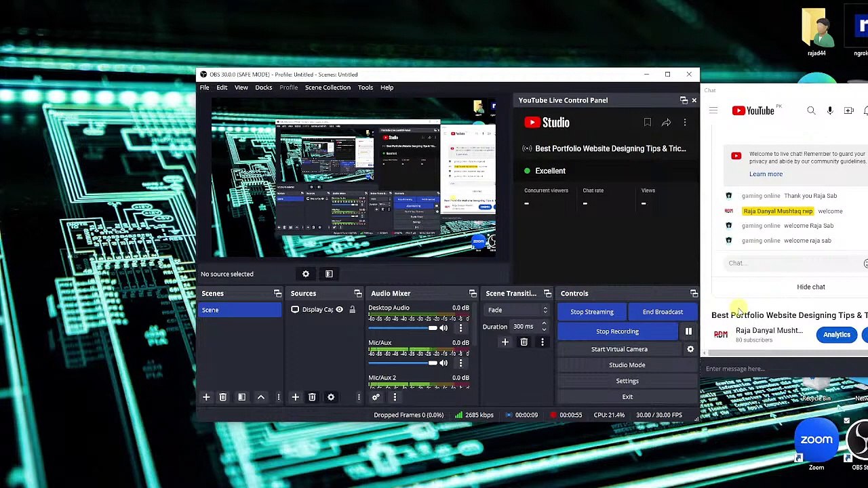Open advanced audio properties gears icon
This screenshot has width=868, height=488.
tap(376, 397)
